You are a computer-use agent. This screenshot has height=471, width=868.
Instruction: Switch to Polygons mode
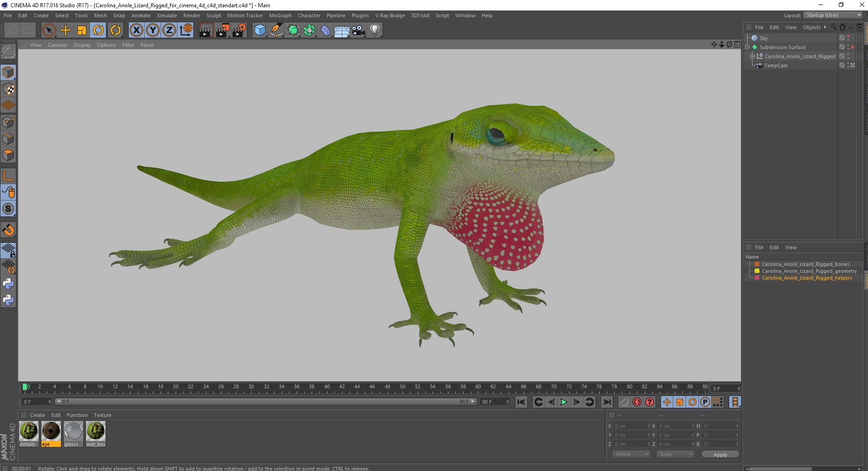pyautogui.click(x=8, y=155)
